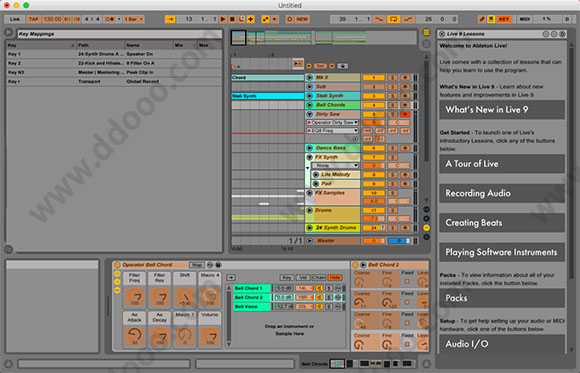Click the Hide chain list button
This screenshot has width=580, height=373.
coord(335,278)
